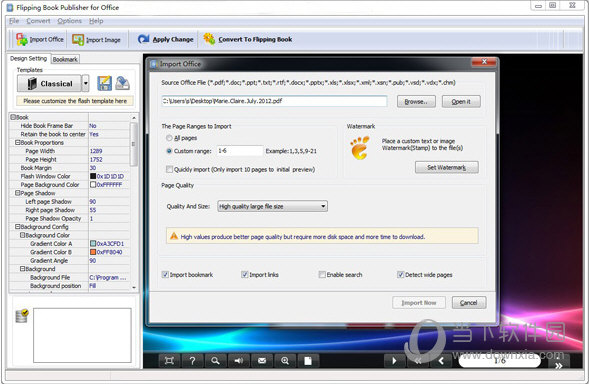Collapse the Background node above Background File
589x384 pixels.
click(22, 269)
